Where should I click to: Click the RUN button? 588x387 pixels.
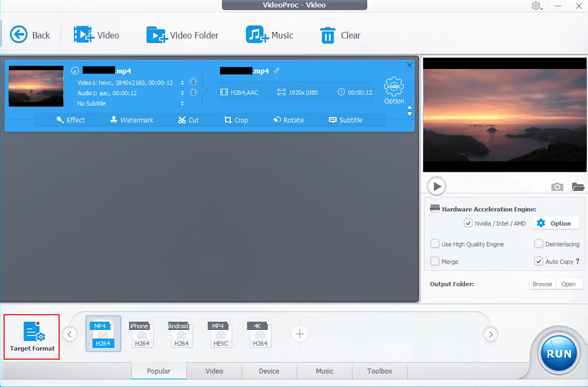click(559, 354)
